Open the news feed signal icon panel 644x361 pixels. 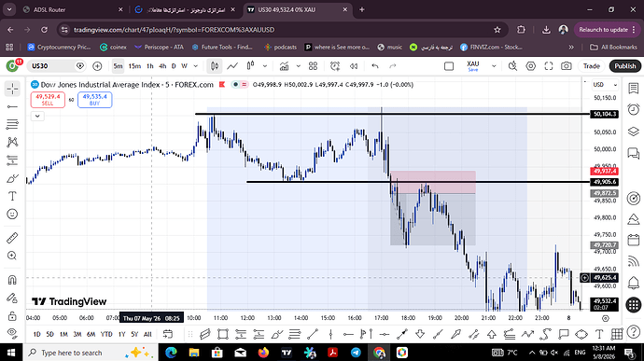(x=634, y=261)
